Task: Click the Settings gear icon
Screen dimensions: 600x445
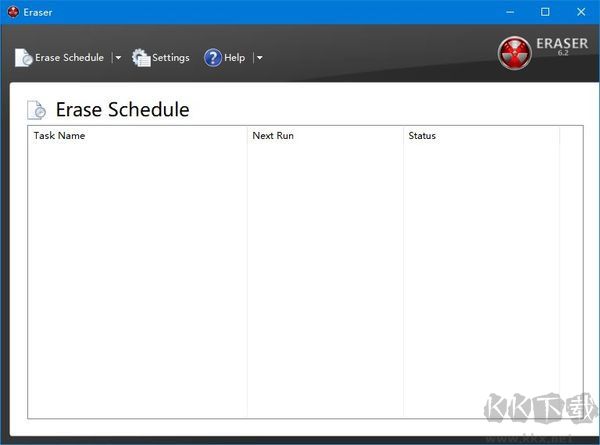Action: (141, 58)
